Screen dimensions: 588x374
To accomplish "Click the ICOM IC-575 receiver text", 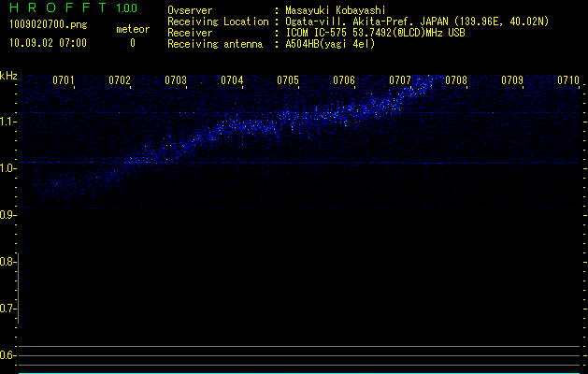I will point(375,33).
